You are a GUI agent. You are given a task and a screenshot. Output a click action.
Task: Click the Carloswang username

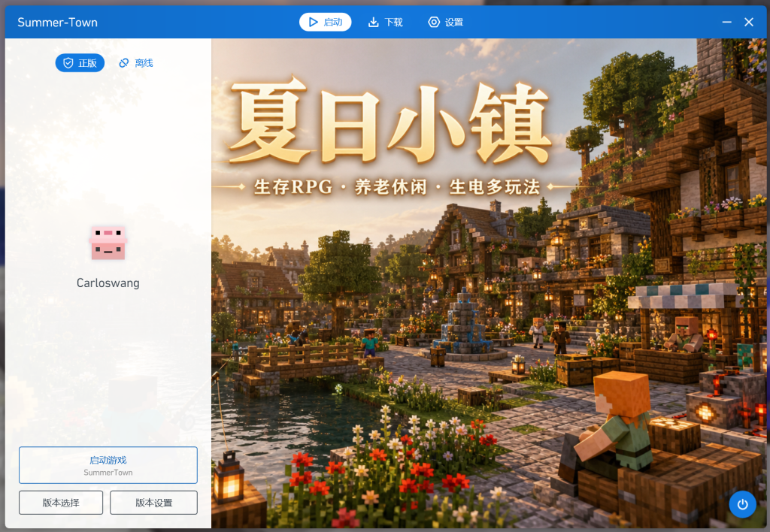108,283
